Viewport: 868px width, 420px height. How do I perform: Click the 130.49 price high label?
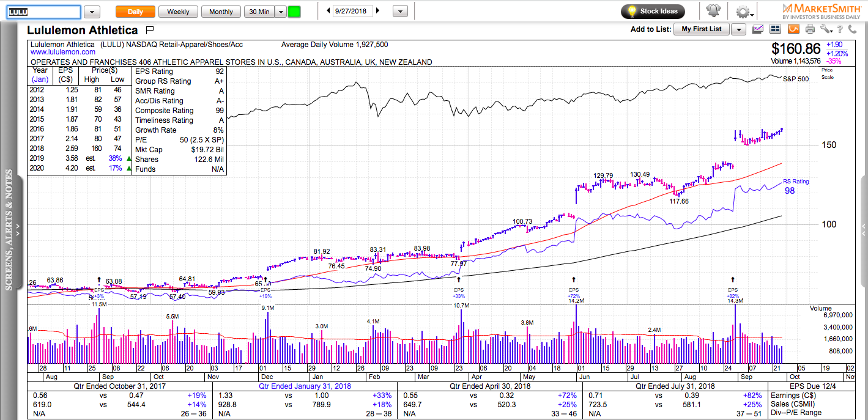640,174
